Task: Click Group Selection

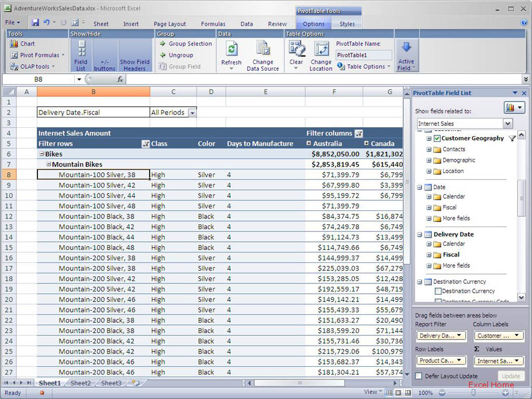Action: 185,44
